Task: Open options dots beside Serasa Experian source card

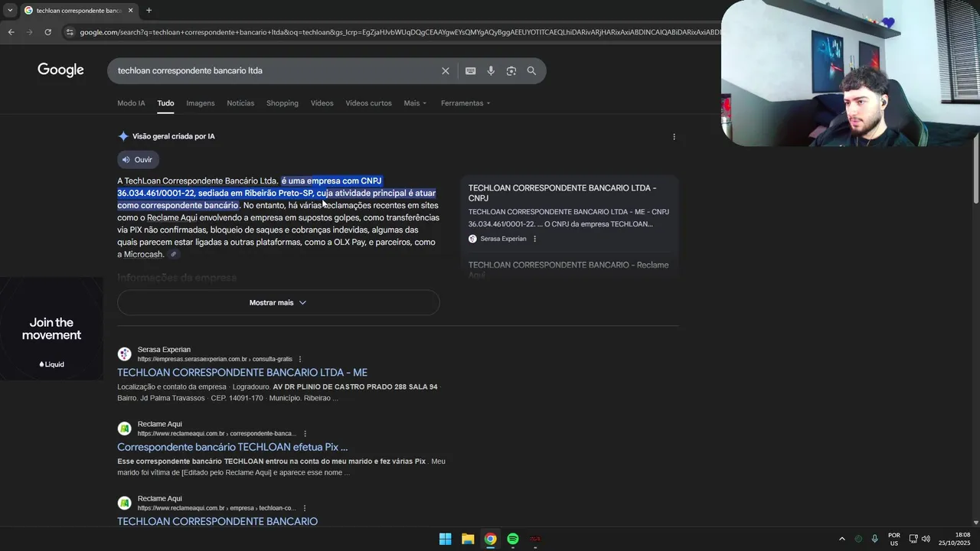Action: point(534,239)
